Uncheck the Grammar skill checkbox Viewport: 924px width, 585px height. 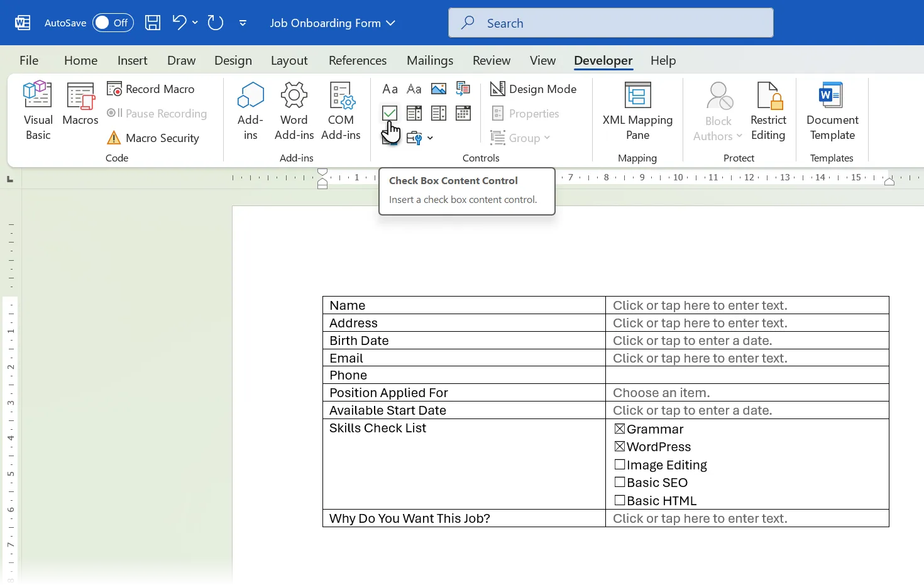point(620,429)
